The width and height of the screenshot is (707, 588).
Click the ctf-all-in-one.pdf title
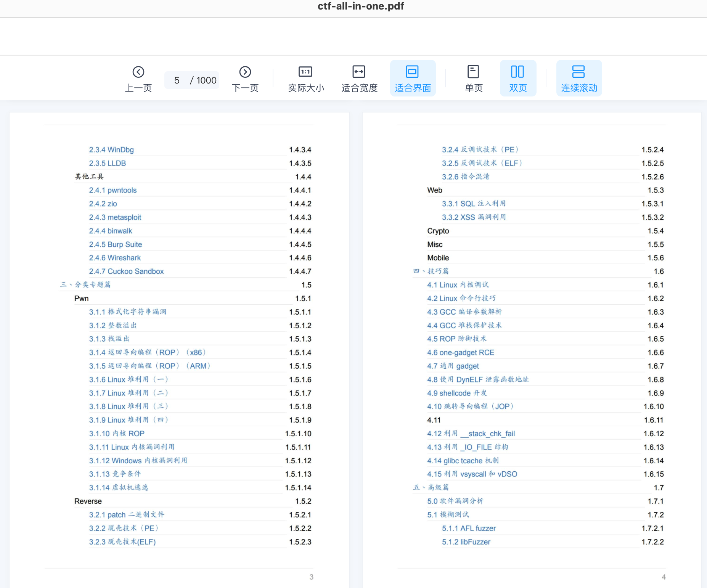tap(361, 6)
